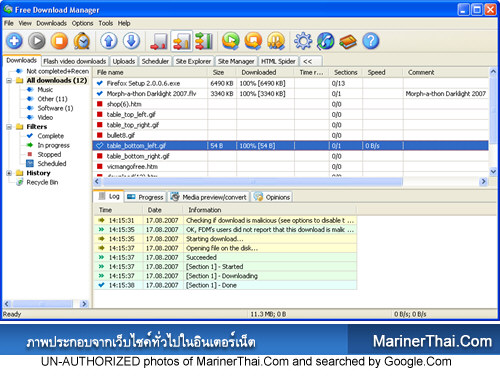The width and height of the screenshot is (500, 376).
Task: Open the Tools menu
Action: (x=106, y=23)
